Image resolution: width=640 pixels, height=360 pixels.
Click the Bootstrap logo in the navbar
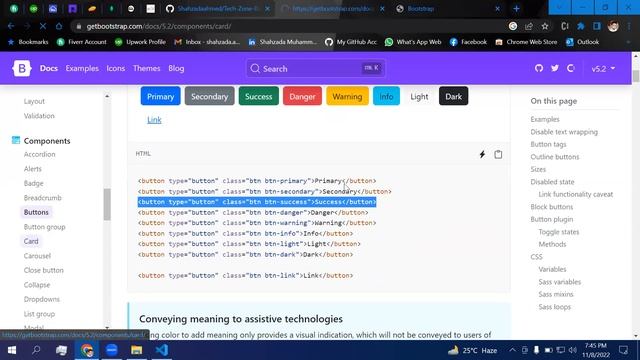pyautogui.click(x=22, y=68)
